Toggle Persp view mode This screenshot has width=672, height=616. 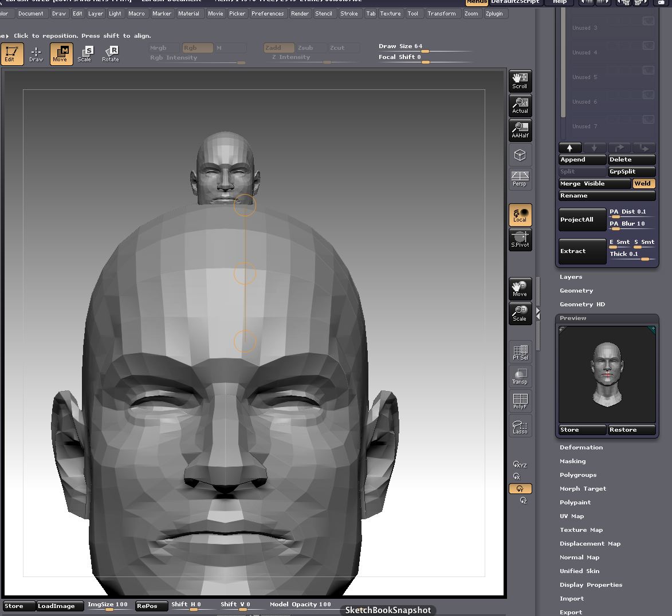[x=520, y=179]
